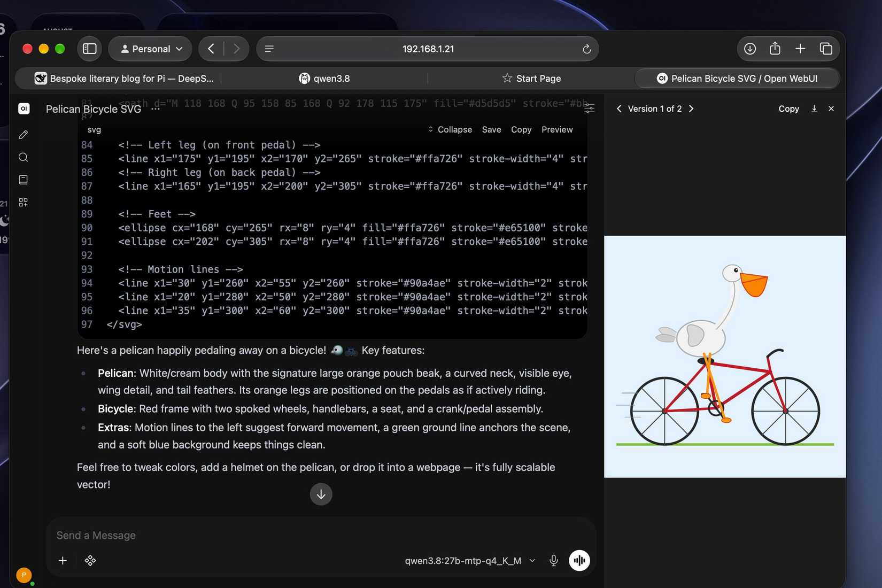The image size is (882, 588).
Task: Go forward to next page
Action: 236,49
